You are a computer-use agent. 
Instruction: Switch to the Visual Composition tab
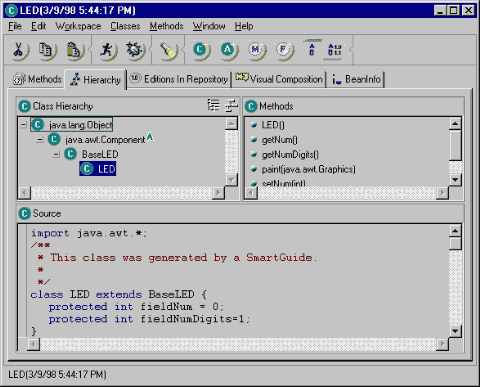(x=279, y=79)
